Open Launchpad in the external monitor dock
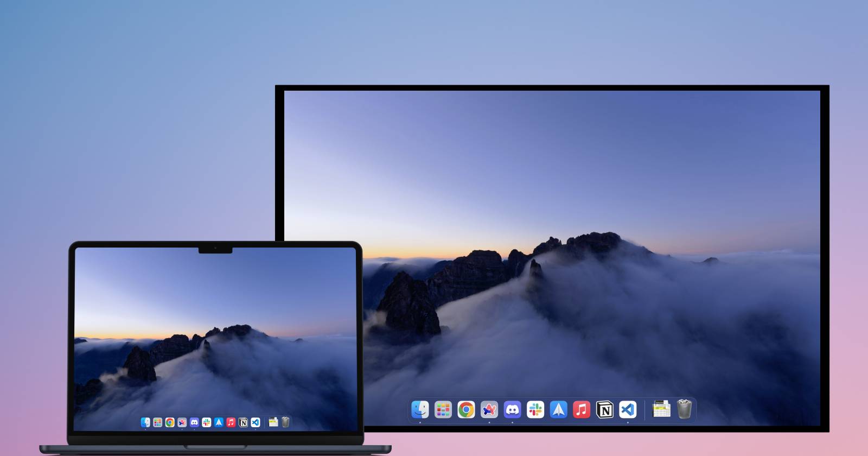Viewport: 868px width, 456px height. (443, 409)
